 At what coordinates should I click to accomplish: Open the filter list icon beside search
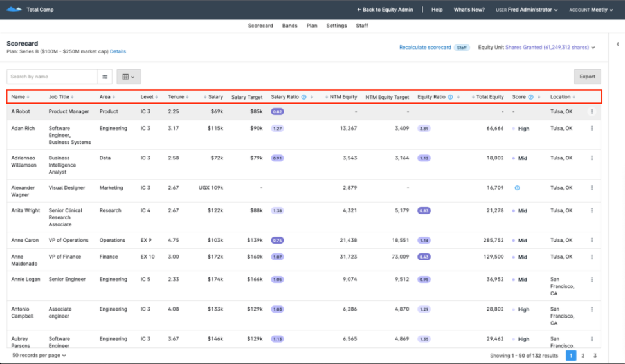point(105,77)
